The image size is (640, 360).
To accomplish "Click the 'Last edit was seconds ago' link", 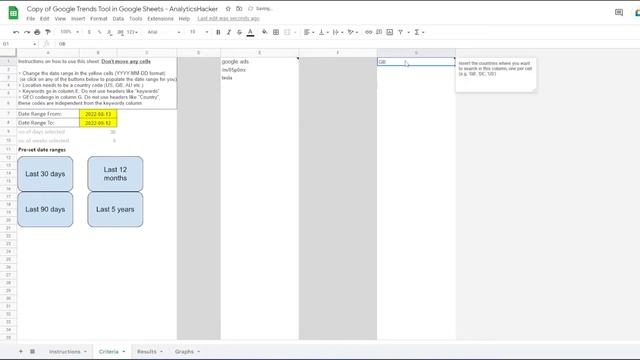I will (x=229, y=19).
